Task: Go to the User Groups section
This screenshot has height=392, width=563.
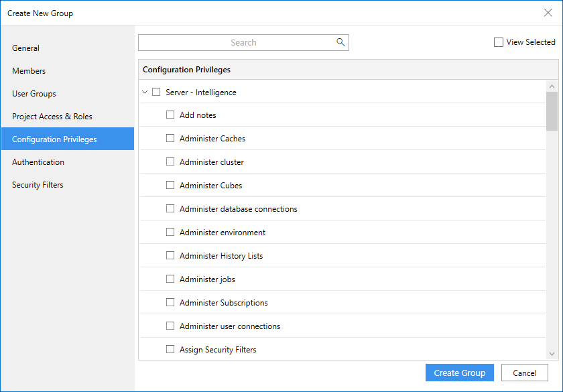Action: [x=34, y=94]
